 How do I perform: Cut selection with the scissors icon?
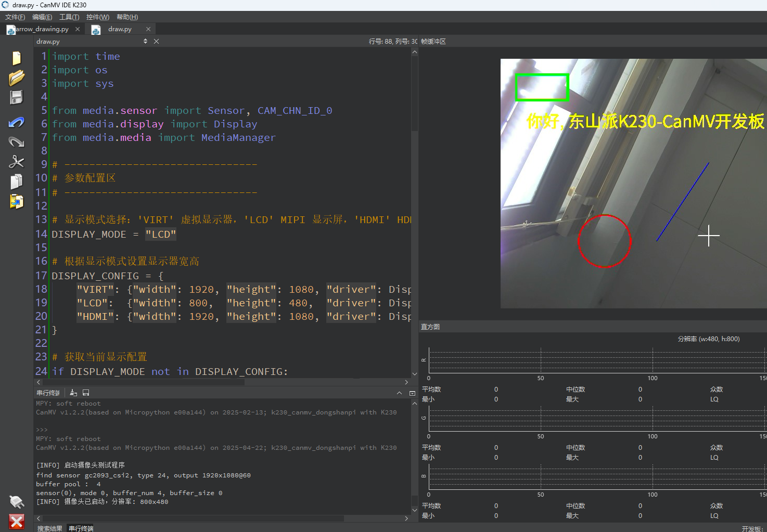click(x=17, y=162)
